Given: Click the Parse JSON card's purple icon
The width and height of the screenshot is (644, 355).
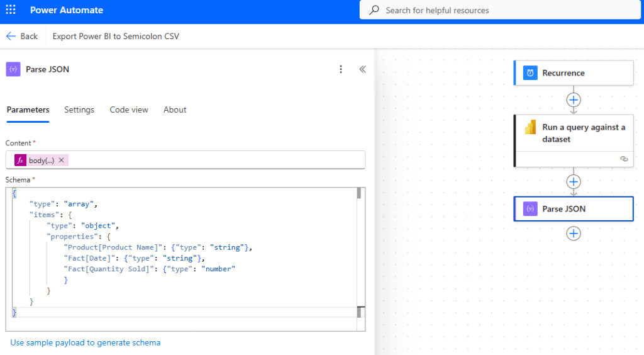Looking at the screenshot, I should click(530, 209).
